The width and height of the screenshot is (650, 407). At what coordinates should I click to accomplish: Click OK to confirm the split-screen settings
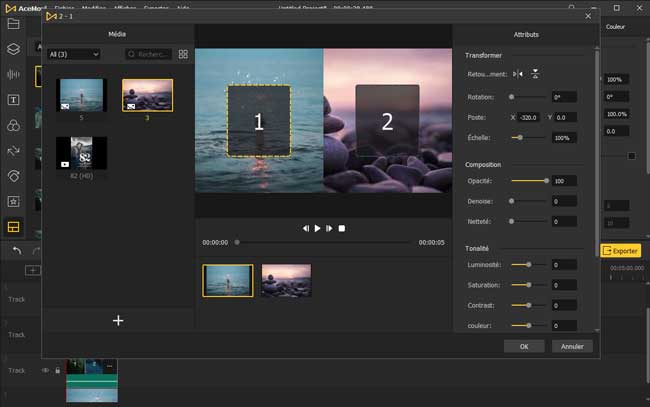point(524,346)
